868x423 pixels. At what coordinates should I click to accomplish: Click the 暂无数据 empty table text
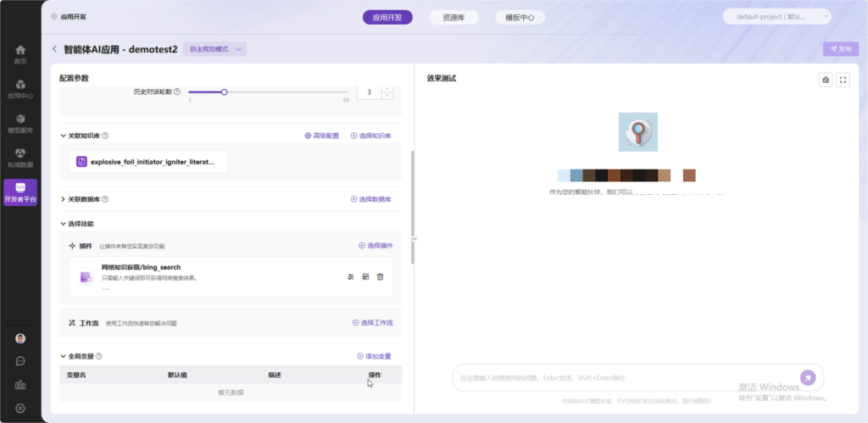231,392
